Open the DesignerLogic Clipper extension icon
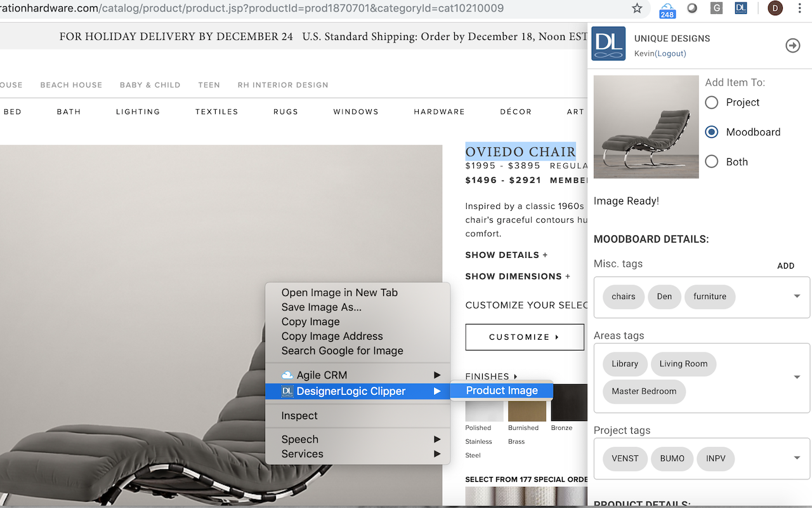The width and height of the screenshot is (812, 508). tap(740, 8)
